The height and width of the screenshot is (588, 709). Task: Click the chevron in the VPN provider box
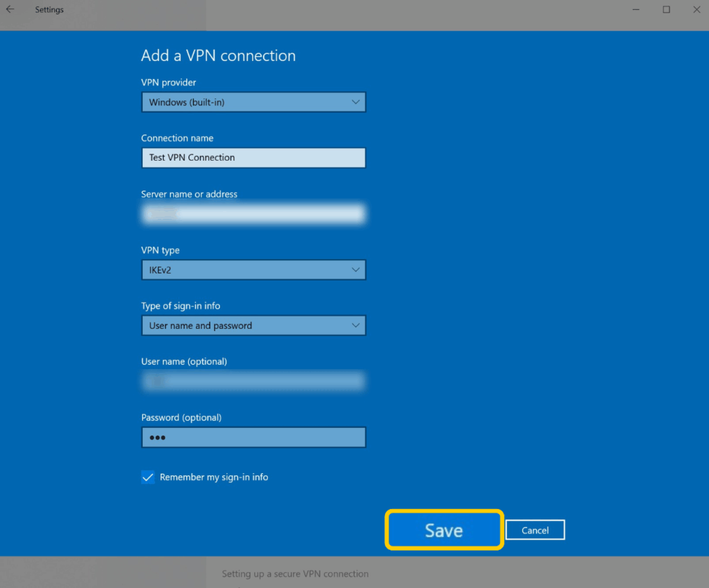tap(355, 102)
